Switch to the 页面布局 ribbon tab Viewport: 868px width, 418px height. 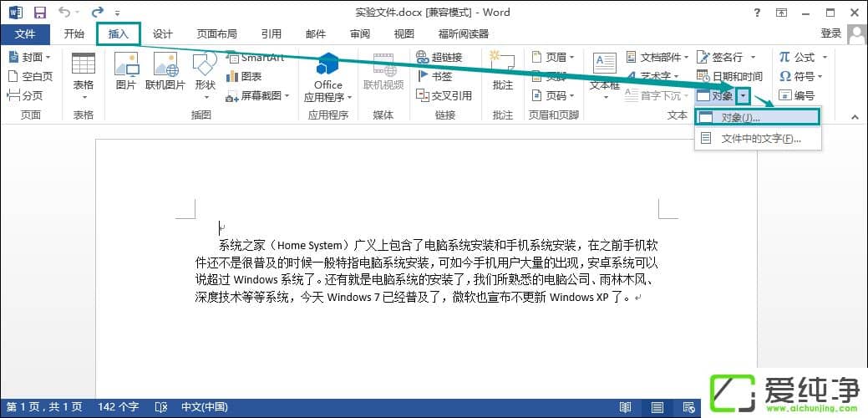tap(216, 34)
